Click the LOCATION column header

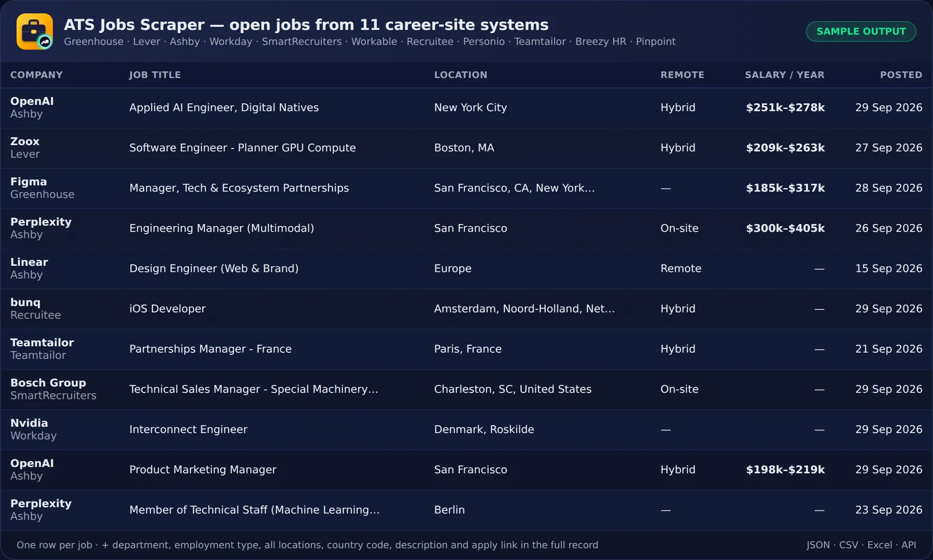461,75
